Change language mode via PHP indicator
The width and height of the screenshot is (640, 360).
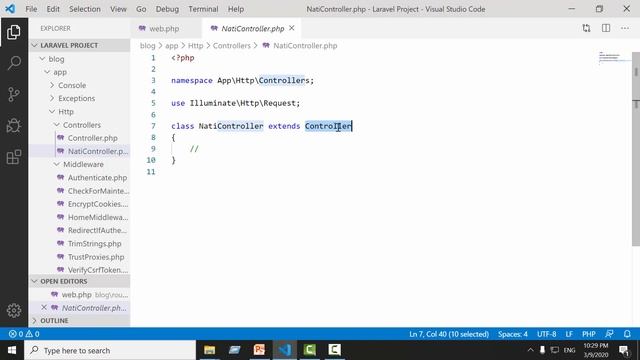click(588, 334)
